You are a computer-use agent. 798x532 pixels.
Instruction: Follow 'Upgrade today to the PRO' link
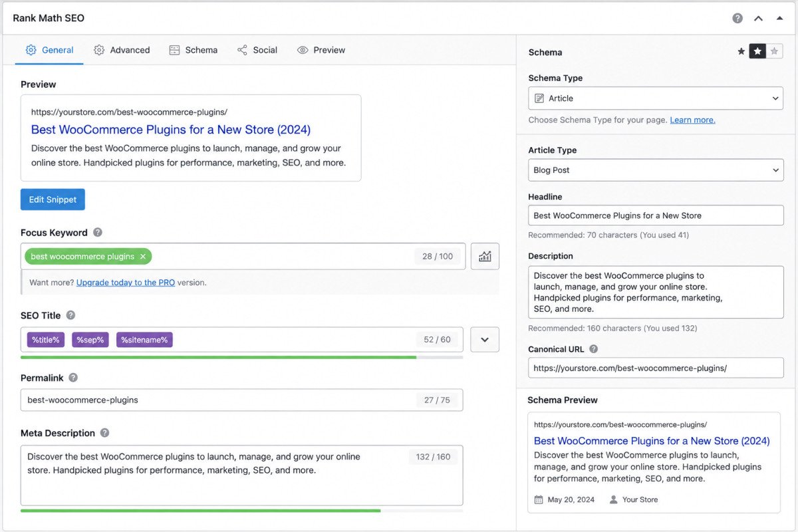click(x=126, y=283)
